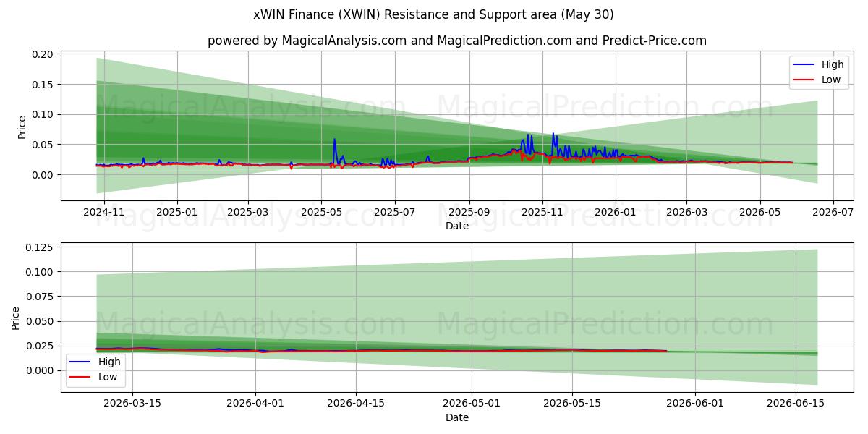Click the '2025-05' x-axis label
This screenshot has height=434, width=868.
point(321,213)
